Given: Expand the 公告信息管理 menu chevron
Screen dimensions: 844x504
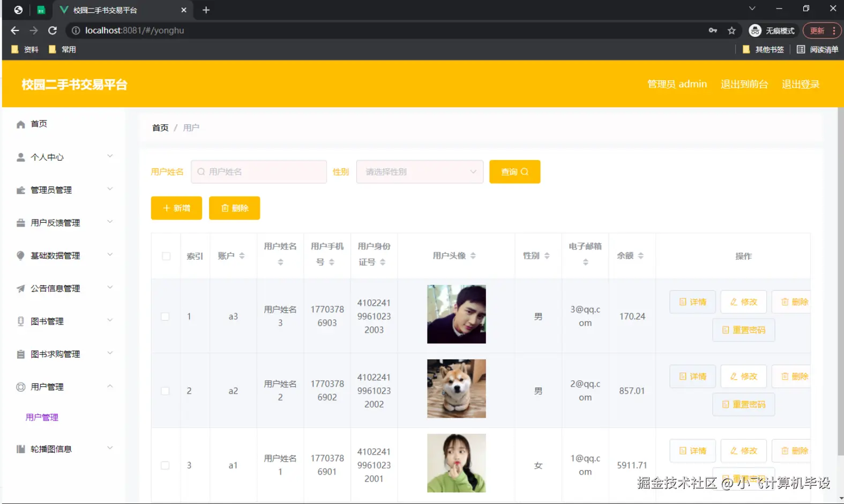Looking at the screenshot, I should coord(110,288).
